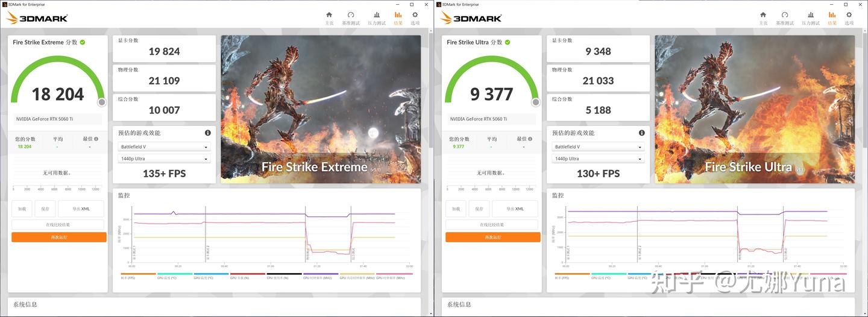The width and height of the screenshot is (868, 317).
Task: Toggle GPU 内存时钟频率 yellow legend in Extreme monitoring chart
Action: point(357,275)
